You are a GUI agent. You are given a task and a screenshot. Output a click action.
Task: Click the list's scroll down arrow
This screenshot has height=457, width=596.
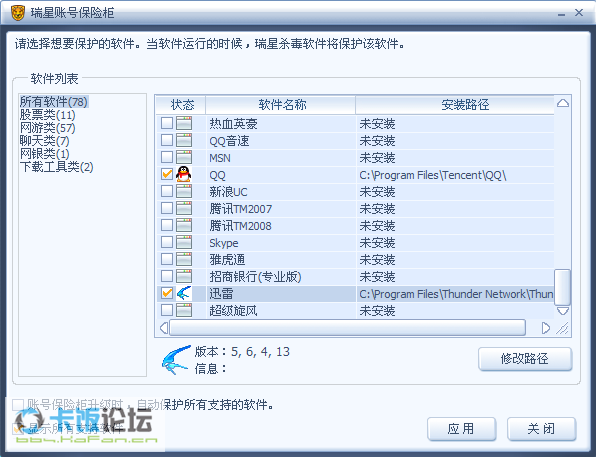563,311
